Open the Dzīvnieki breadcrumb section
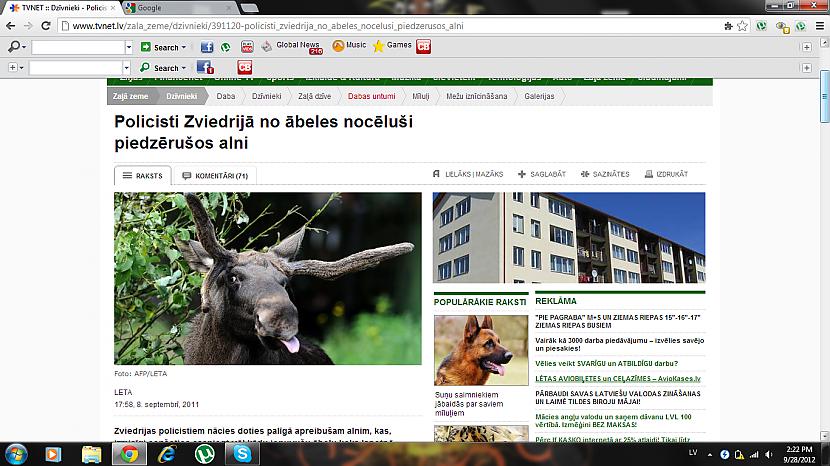Image resolution: width=830 pixels, height=466 pixels. click(182, 96)
